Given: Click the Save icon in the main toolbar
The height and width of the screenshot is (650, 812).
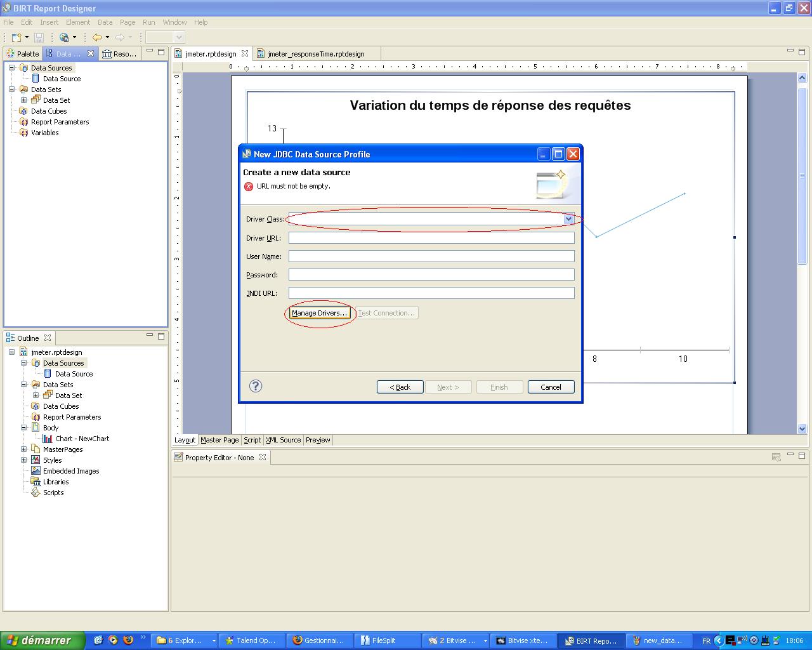Looking at the screenshot, I should point(39,37).
